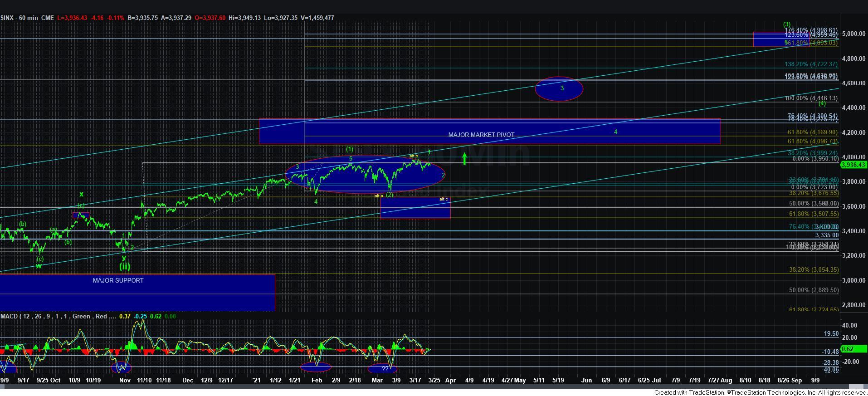This screenshot has height=396, width=868.
Task: Select the small blue box under wave x
Action: click(x=81, y=215)
